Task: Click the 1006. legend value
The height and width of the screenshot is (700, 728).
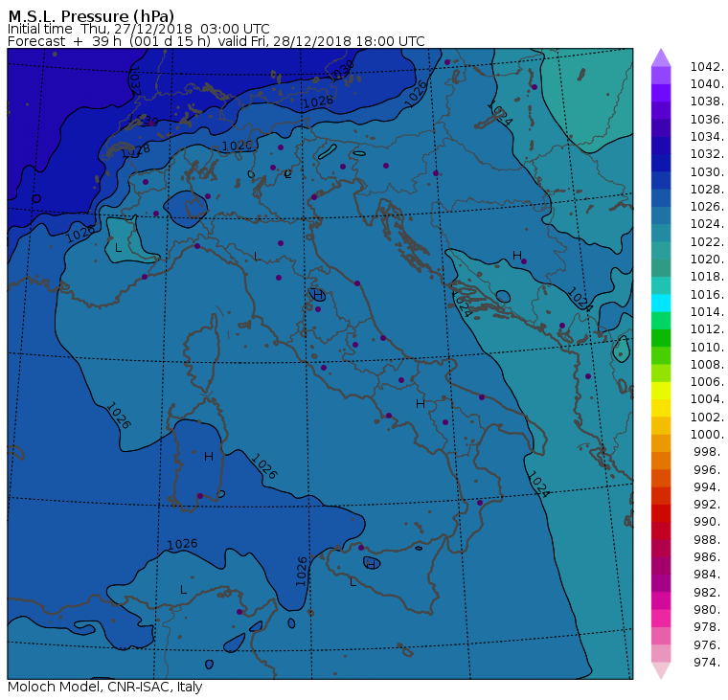Action: [x=707, y=381]
